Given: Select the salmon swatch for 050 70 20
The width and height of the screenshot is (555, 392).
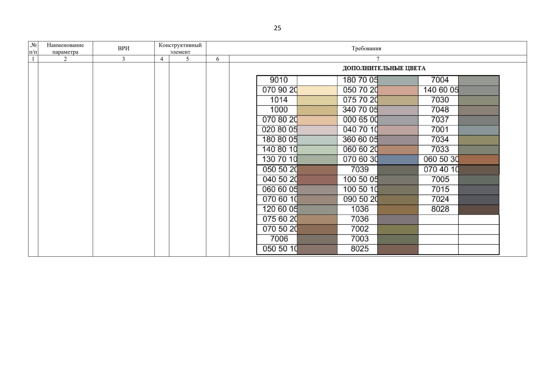Looking at the screenshot, I should tap(398, 90).
